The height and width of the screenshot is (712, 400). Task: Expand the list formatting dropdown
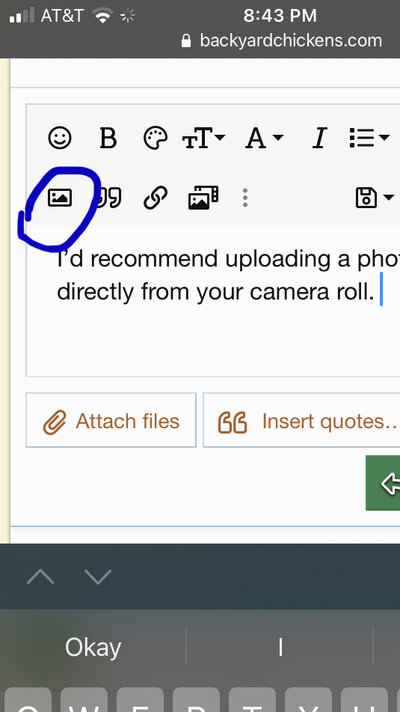coord(369,138)
